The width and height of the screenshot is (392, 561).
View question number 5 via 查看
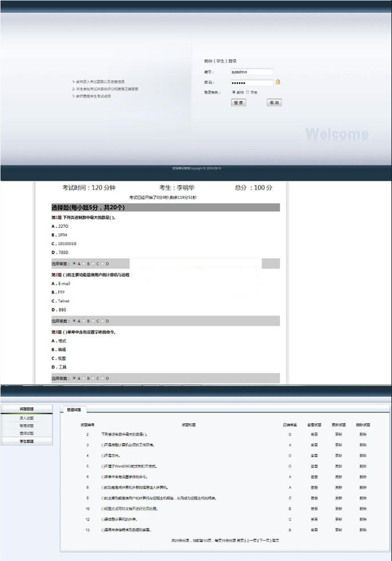tap(314, 466)
